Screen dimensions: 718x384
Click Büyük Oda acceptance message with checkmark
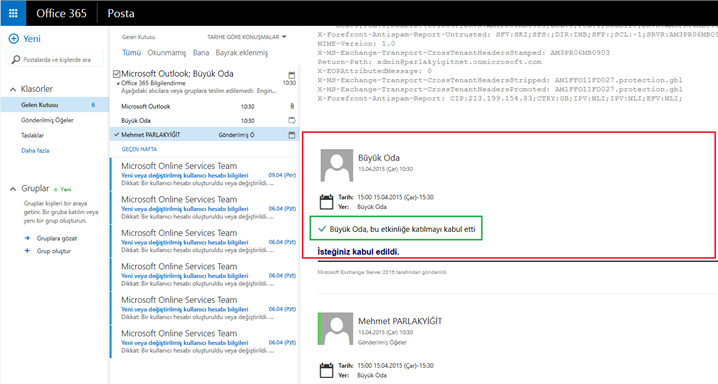tap(396, 228)
